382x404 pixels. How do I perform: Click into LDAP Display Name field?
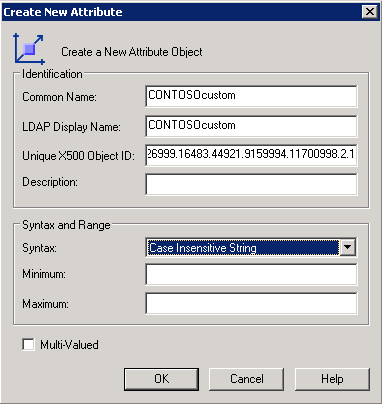click(x=251, y=126)
